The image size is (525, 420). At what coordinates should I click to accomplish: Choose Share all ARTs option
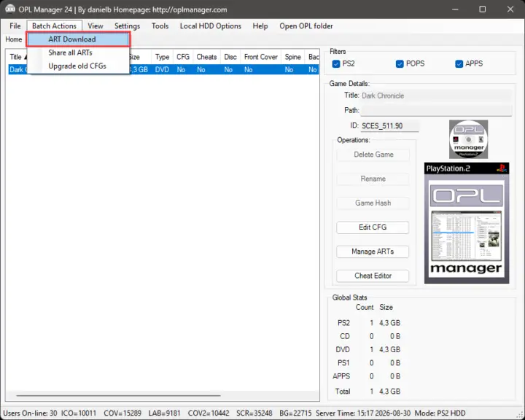point(78,52)
